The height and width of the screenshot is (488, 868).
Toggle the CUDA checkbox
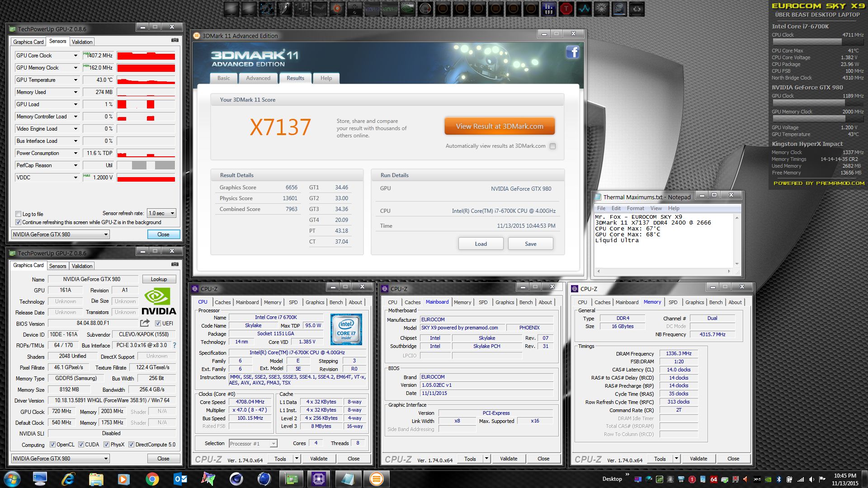click(x=81, y=445)
